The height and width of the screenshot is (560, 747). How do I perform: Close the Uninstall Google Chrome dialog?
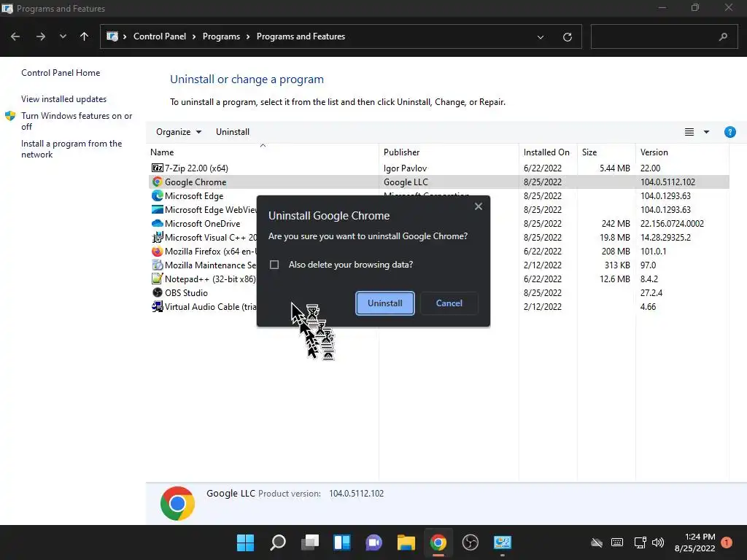click(479, 206)
